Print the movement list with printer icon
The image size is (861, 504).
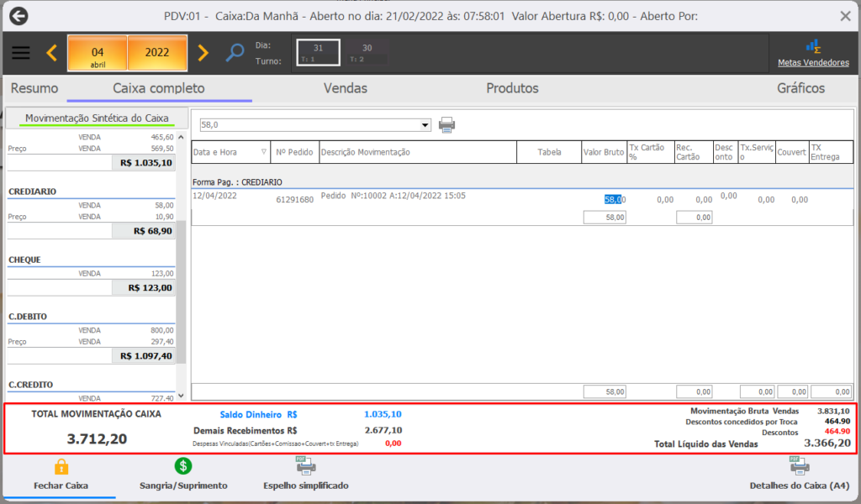click(x=446, y=125)
